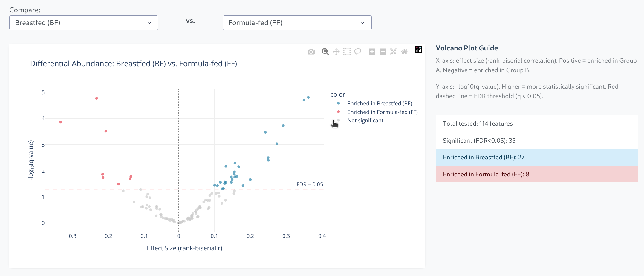The width and height of the screenshot is (644, 276).
Task: Hide the Enriched in Breastfed (BF) trace
Action: pos(380,103)
